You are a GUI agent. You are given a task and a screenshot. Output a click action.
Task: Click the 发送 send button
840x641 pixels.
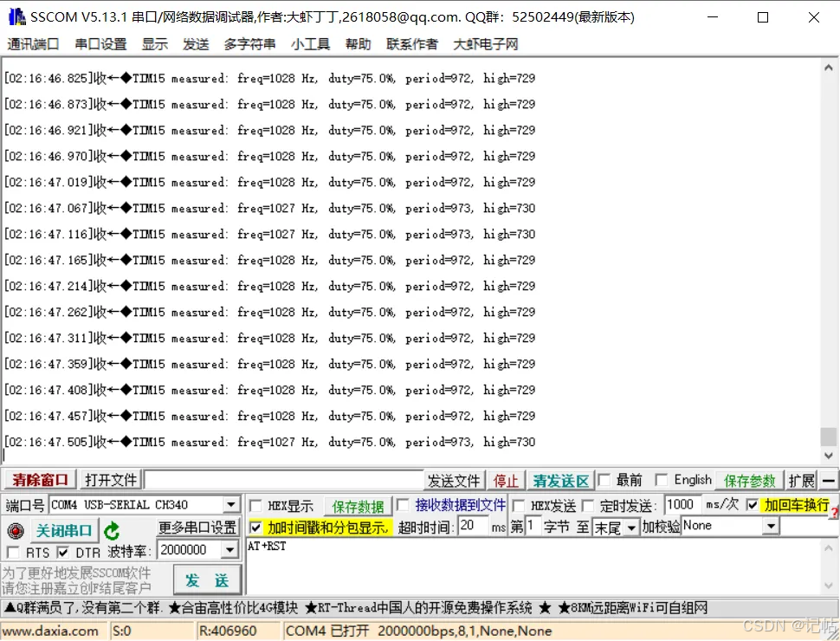[207, 579]
